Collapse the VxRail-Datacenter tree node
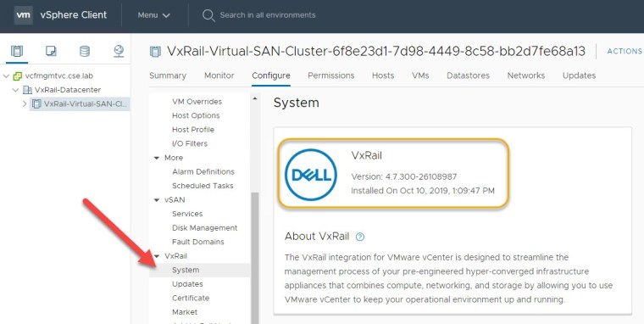 tap(16, 90)
